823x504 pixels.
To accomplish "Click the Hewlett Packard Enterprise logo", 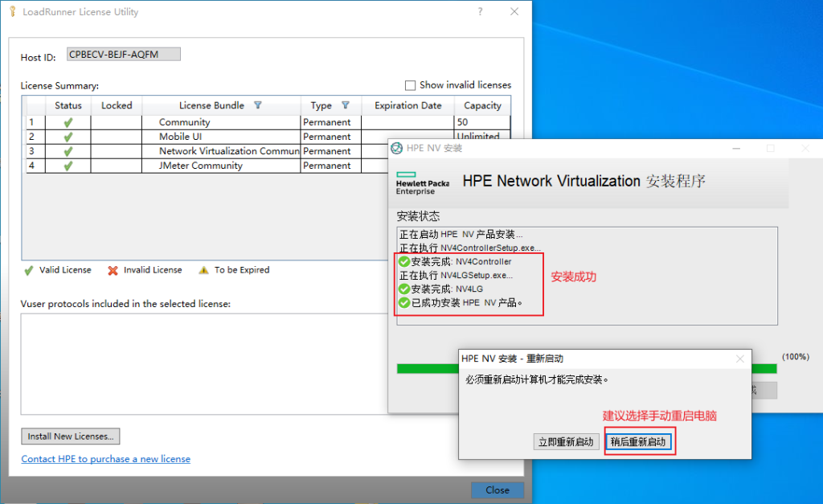I will pos(423,183).
